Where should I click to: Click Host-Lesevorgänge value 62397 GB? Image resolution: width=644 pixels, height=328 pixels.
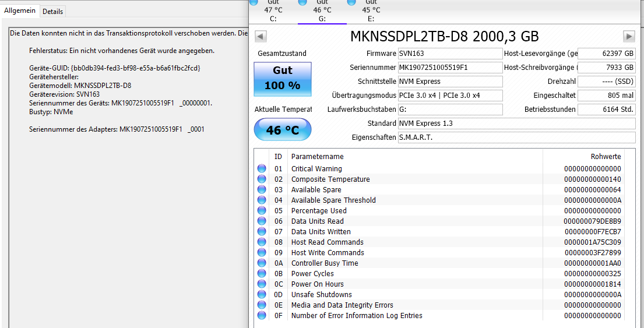(x=607, y=54)
